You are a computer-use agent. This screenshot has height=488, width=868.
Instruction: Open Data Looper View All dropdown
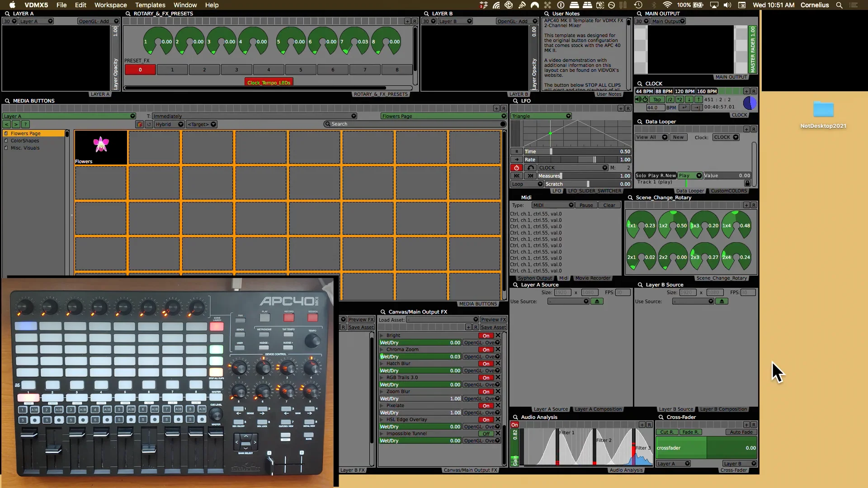pos(651,137)
